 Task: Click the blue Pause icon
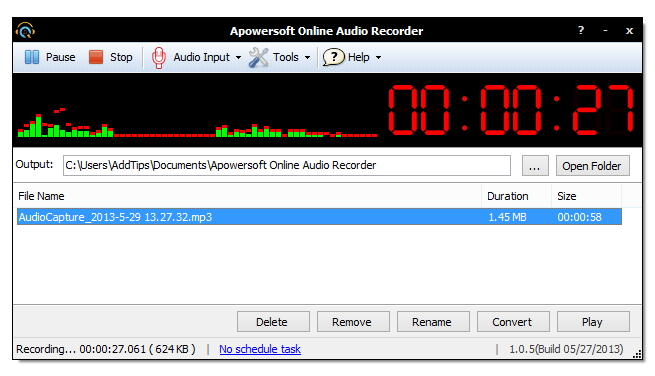coord(32,57)
